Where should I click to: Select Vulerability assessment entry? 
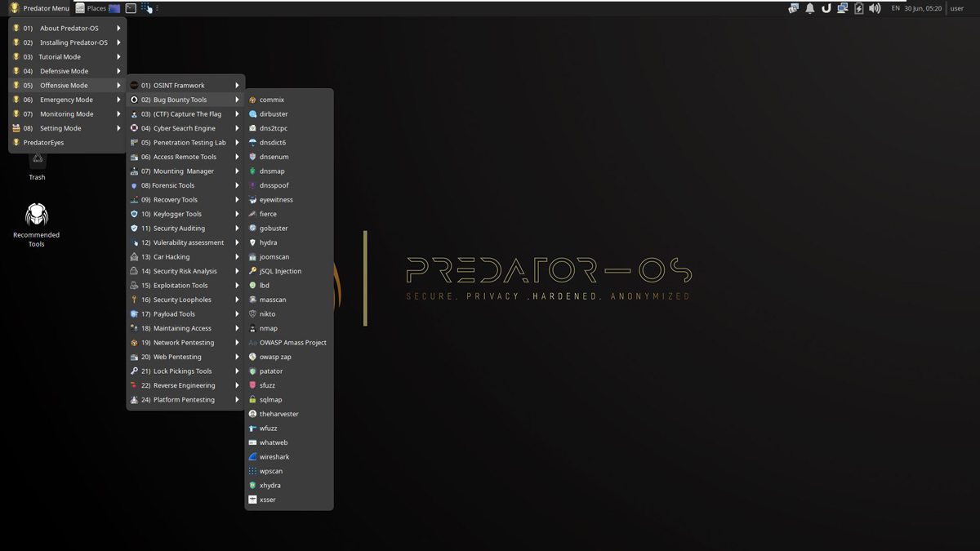[x=186, y=242]
